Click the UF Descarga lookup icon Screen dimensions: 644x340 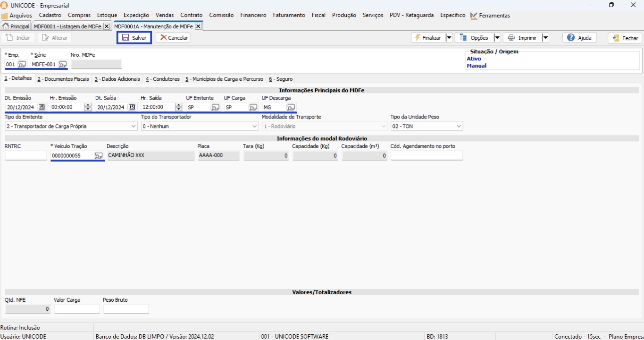291,107
